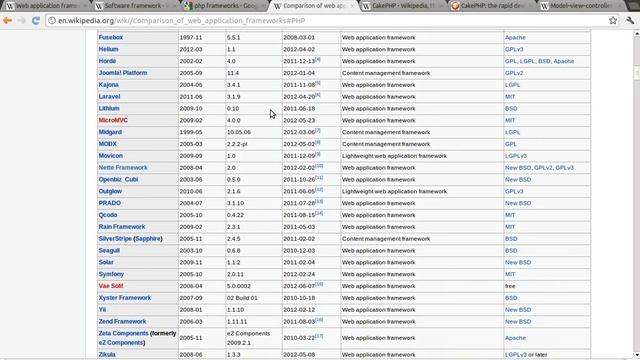
Task: Click the Apache license in Zeta Components row
Action: click(515, 338)
